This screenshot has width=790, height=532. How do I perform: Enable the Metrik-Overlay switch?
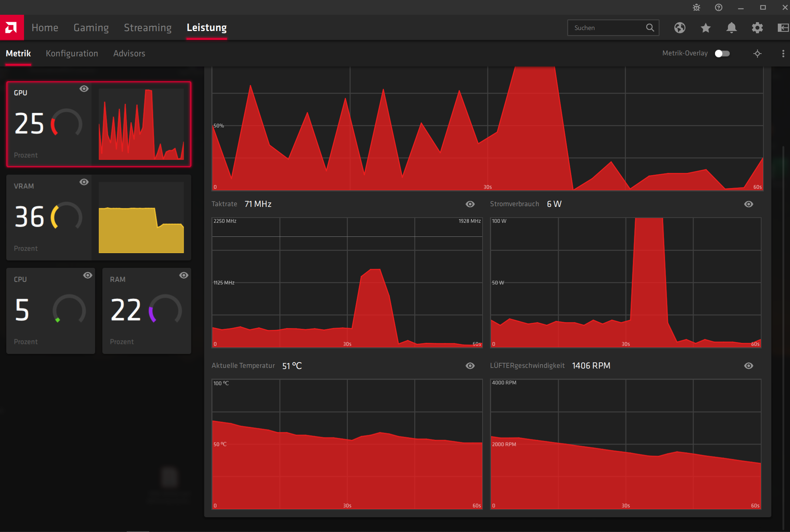(x=722, y=54)
